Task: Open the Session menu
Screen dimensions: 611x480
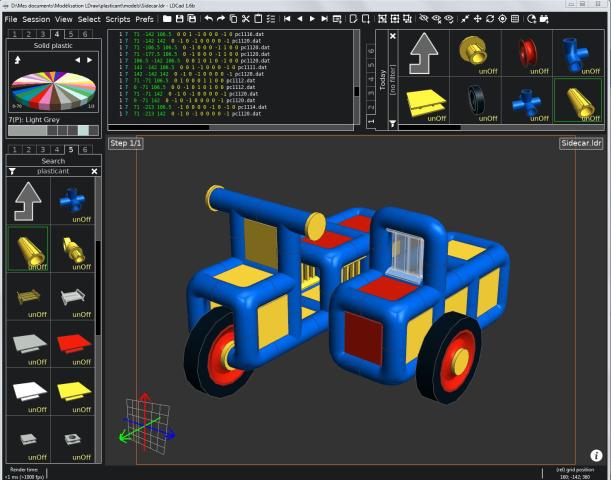Action: coord(36,19)
